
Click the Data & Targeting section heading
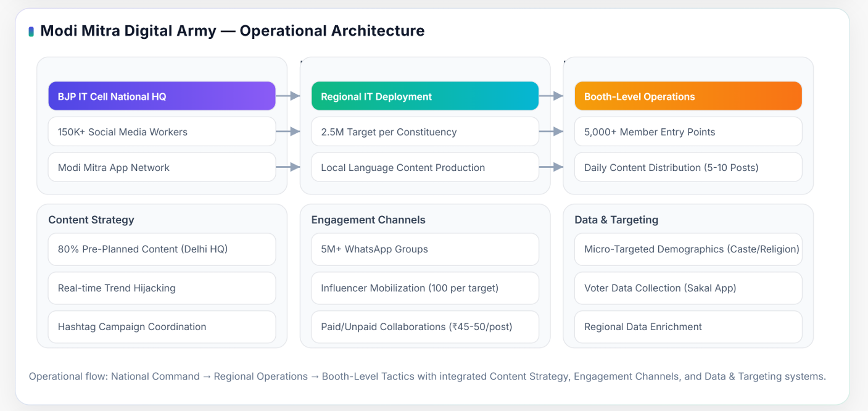[x=616, y=220]
